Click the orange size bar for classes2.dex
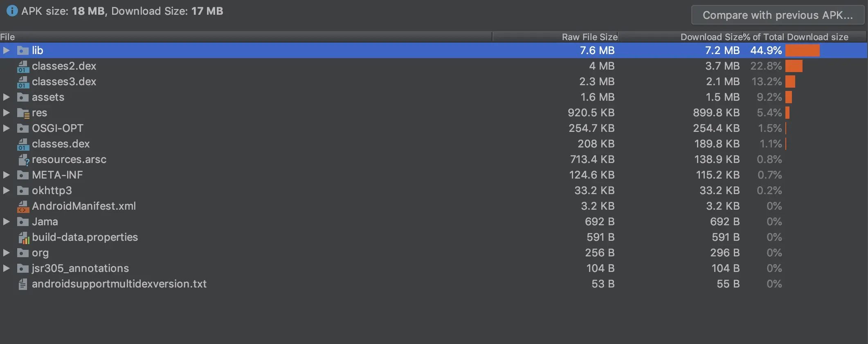Image resolution: width=868 pixels, height=344 pixels. click(794, 66)
